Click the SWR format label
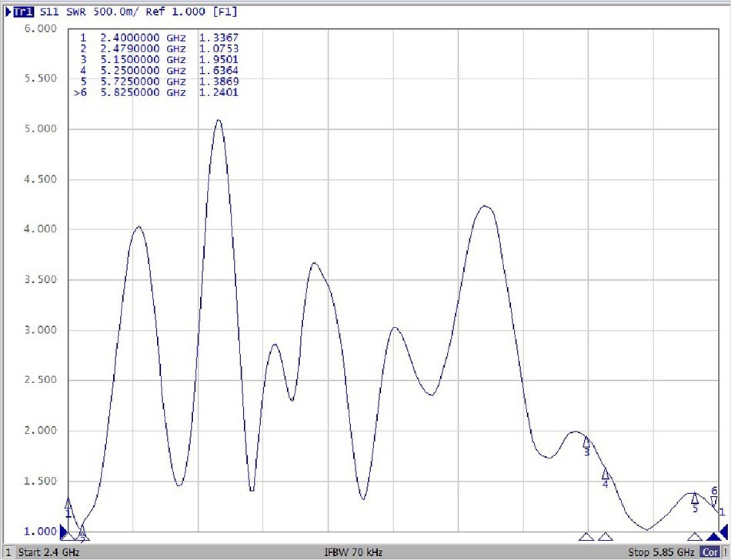The image size is (731, 560). [x=75, y=12]
